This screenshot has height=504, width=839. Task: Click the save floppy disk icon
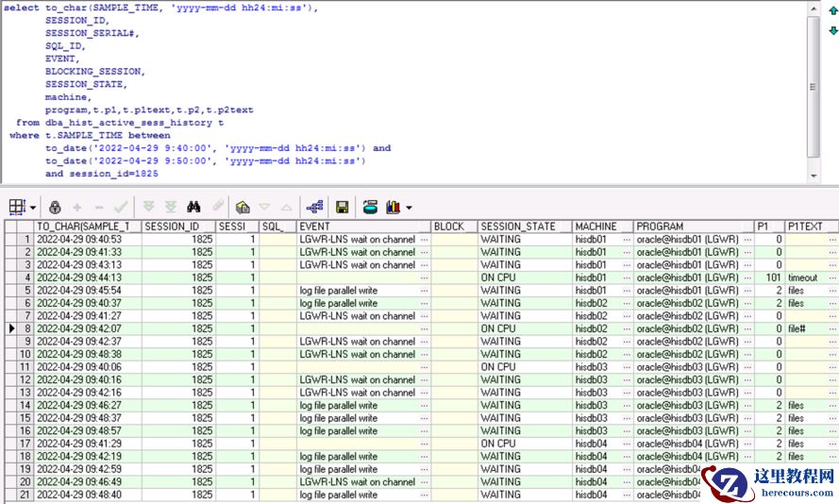[x=343, y=207]
